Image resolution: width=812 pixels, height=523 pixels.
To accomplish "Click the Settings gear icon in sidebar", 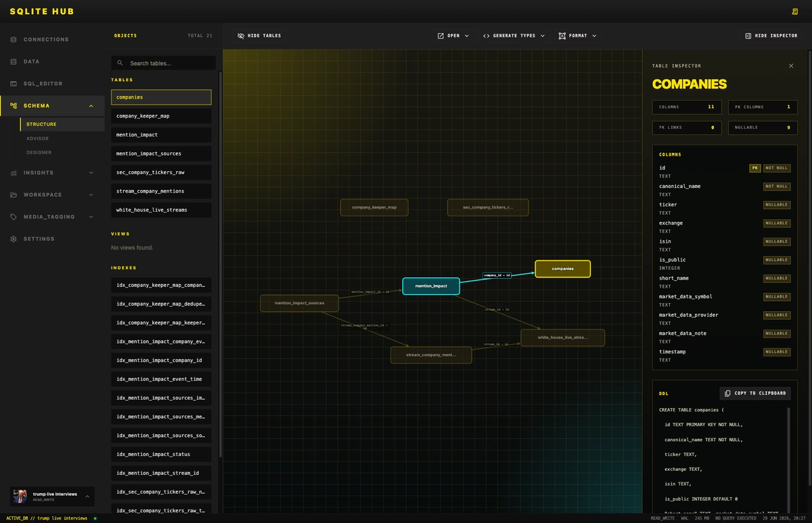I will pyautogui.click(x=14, y=239).
